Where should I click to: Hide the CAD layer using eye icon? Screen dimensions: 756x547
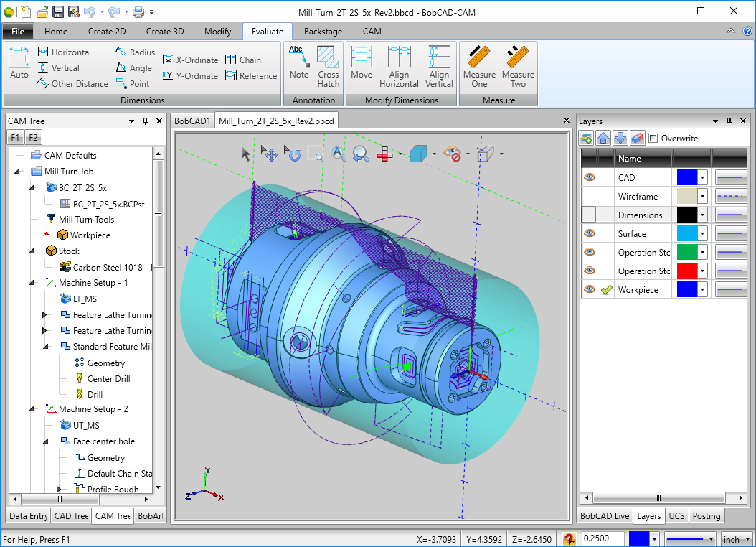[x=589, y=177]
